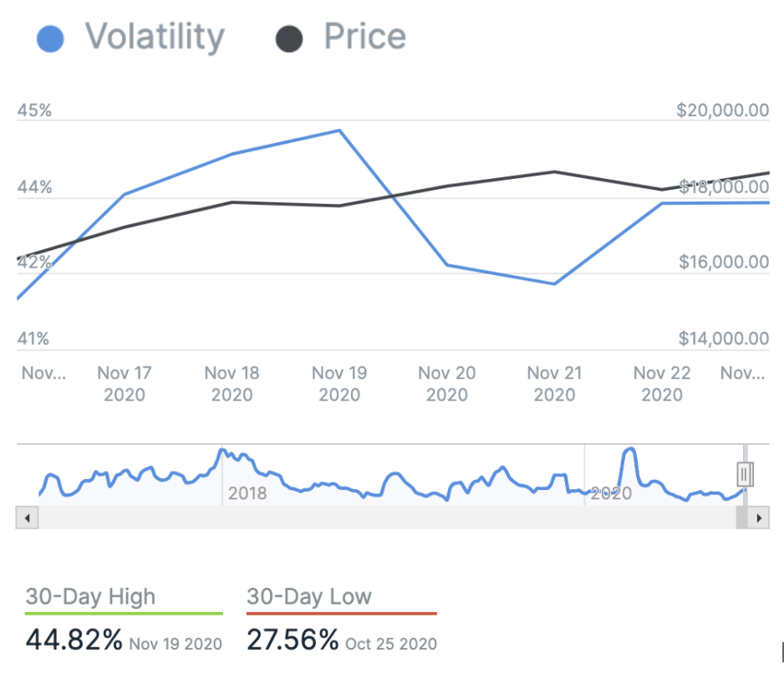Image resolution: width=784 pixels, height=684 pixels.
Task: Toggle the Price series legend dot
Action: (x=288, y=38)
